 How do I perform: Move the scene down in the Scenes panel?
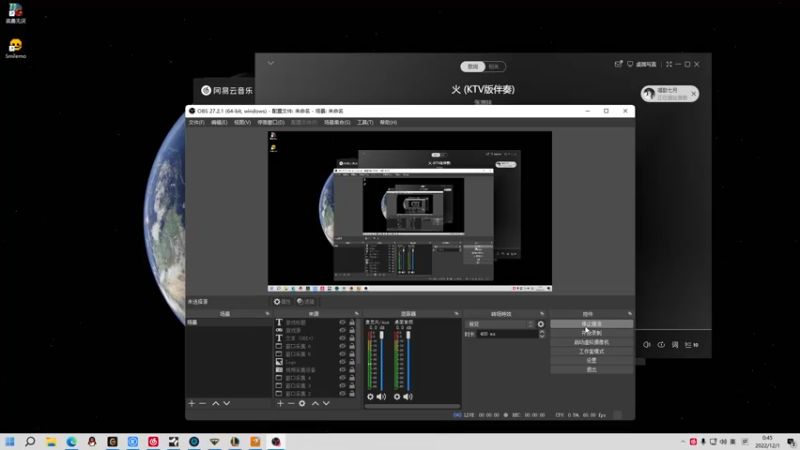[x=227, y=404]
